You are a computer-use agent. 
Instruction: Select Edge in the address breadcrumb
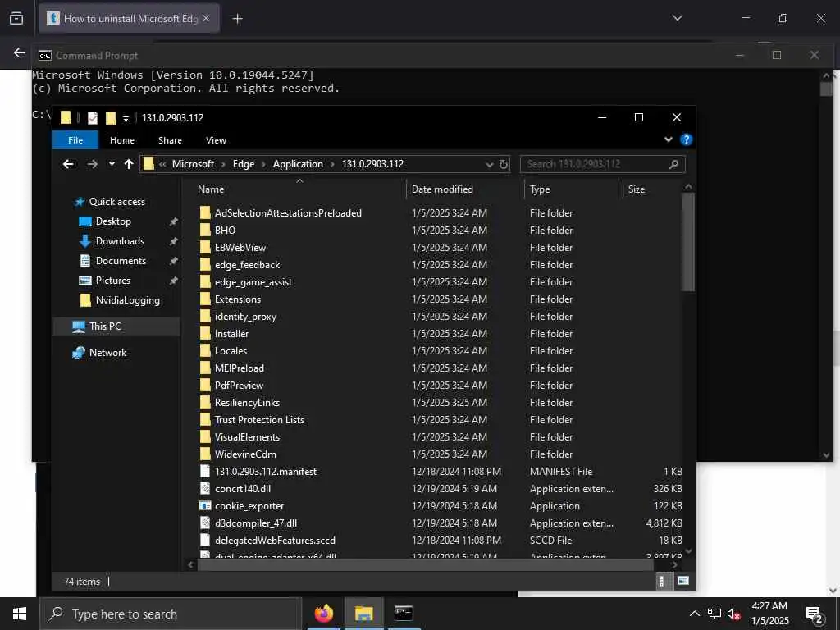pyautogui.click(x=243, y=164)
